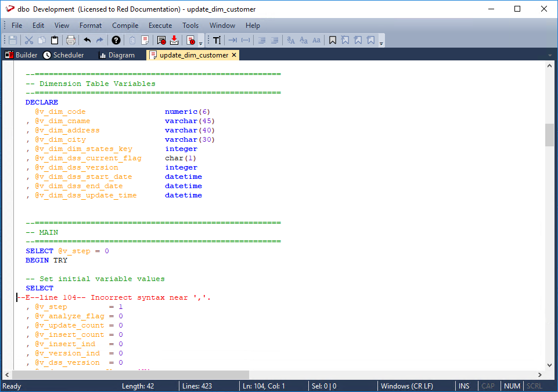Click the red download arrow toolbar icon
This screenshot has width=558, height=392.
click(174, 40)
